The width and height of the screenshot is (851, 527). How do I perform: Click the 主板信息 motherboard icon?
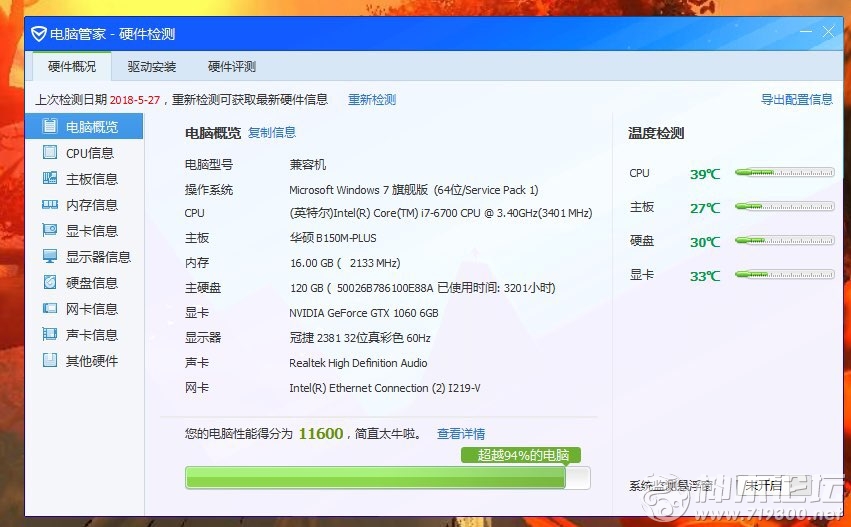[x=50, y=179]
